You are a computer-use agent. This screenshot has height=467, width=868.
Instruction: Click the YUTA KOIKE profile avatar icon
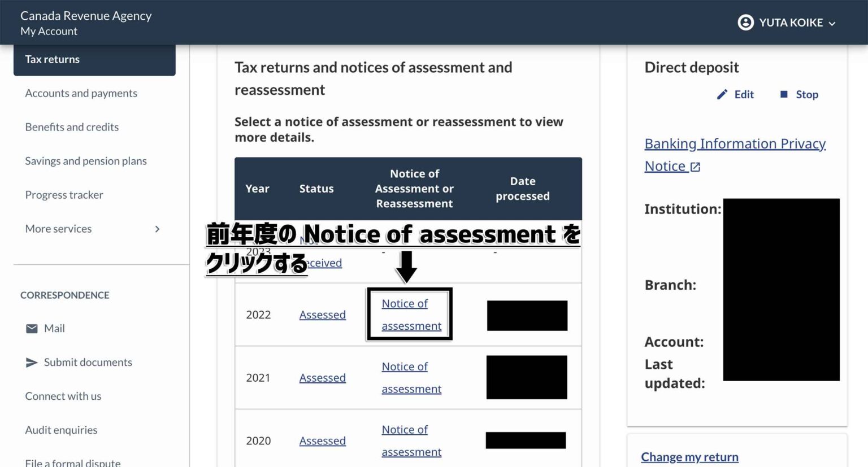coord(745,23)
